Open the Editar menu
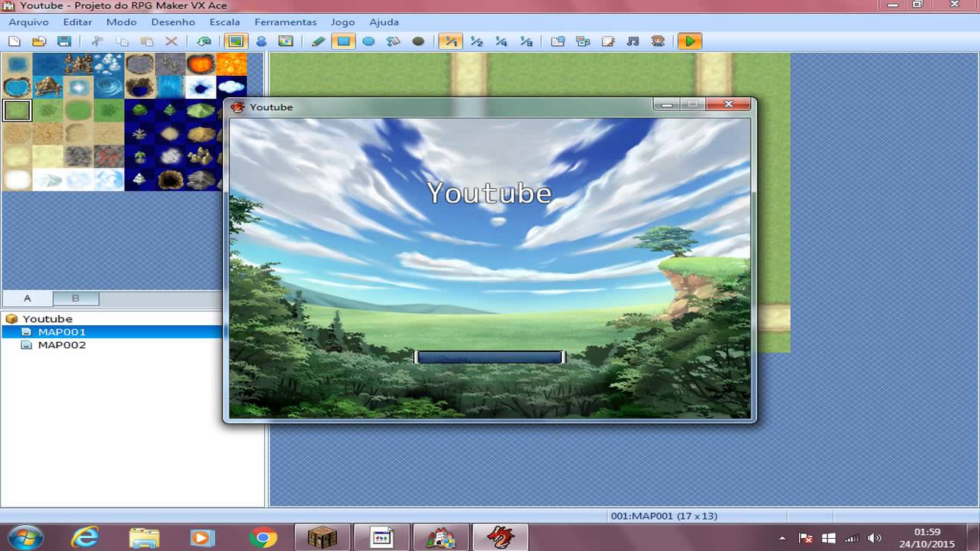Viewport: 980px width, 551px height. pyautogui.click(x=77, y=22)
